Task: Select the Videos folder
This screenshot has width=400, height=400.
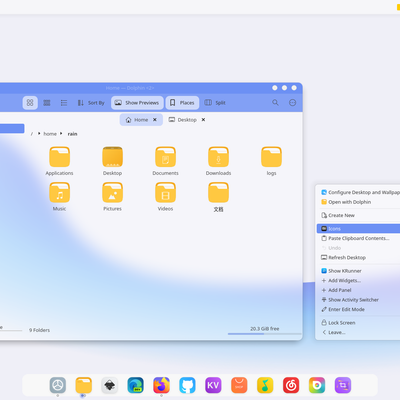Action: pos(165,197)
